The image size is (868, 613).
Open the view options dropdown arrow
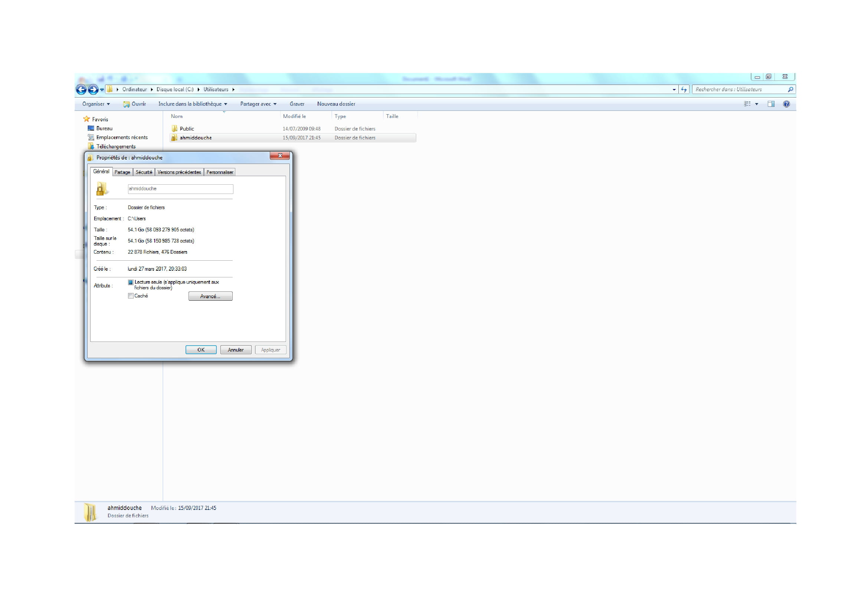coord(756,104)
